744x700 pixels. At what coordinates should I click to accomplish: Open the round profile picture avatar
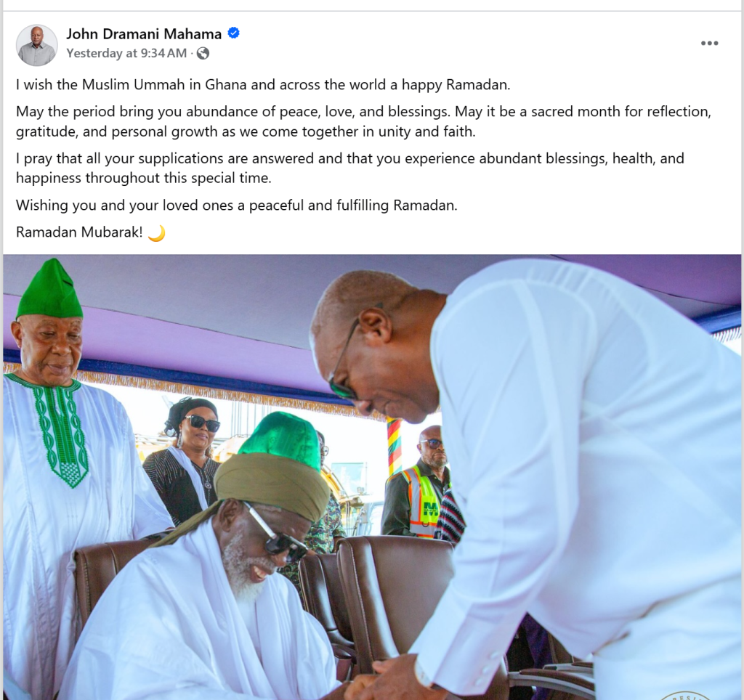[x=37, y=45]
